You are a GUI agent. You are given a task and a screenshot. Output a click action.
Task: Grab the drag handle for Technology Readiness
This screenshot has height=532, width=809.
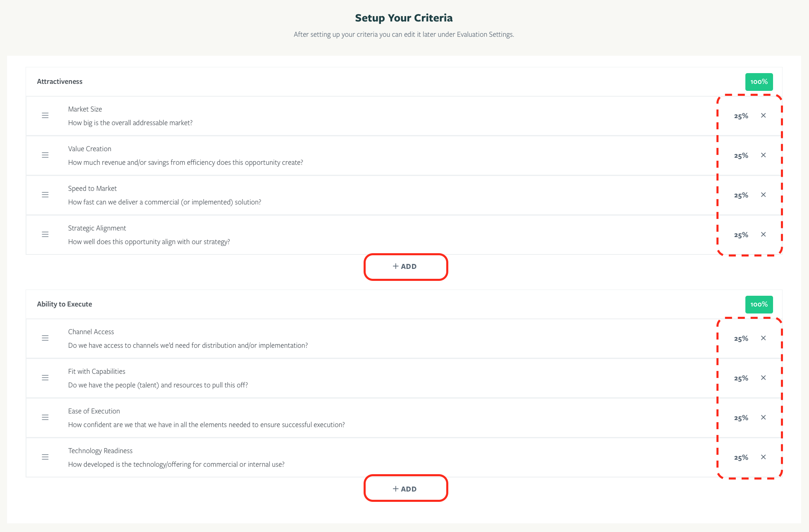(45, 457)
